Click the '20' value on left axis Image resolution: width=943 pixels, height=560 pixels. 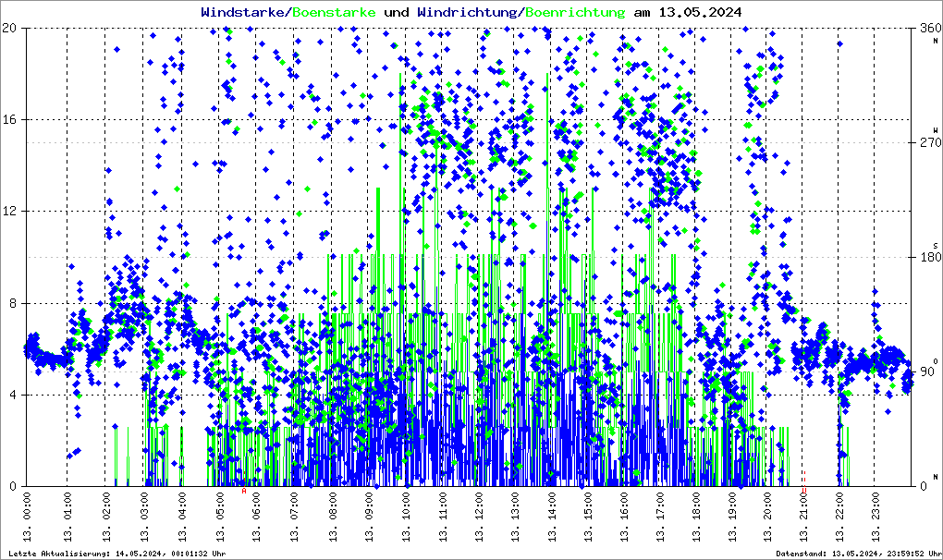[12, 29]
